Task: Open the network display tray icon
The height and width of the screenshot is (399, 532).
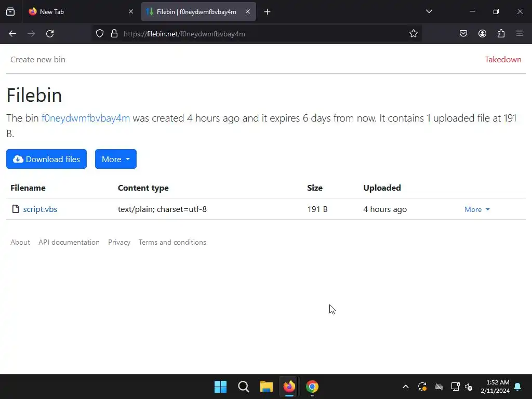Action: click(455, 387)
